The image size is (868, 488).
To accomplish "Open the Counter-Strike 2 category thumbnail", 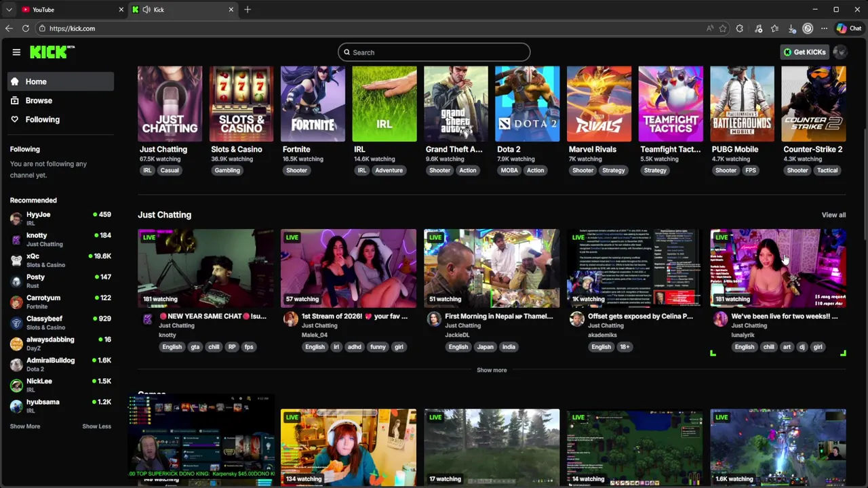I will click(x=814, y=104).
